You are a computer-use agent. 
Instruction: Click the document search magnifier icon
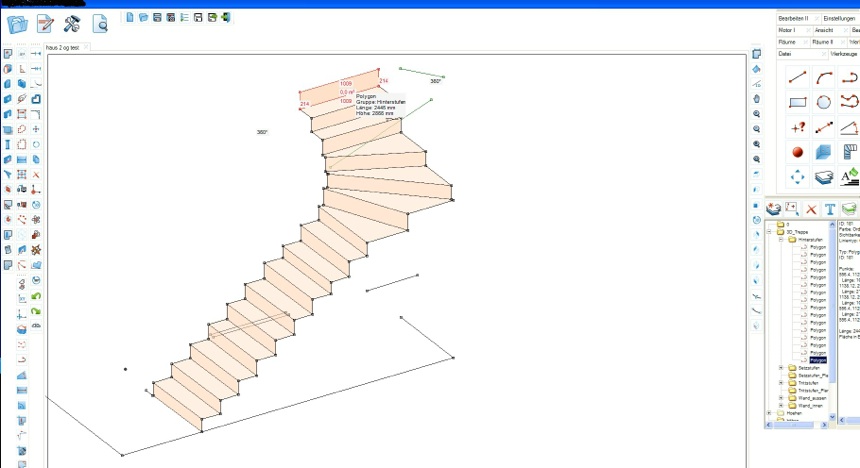(100, 22)
